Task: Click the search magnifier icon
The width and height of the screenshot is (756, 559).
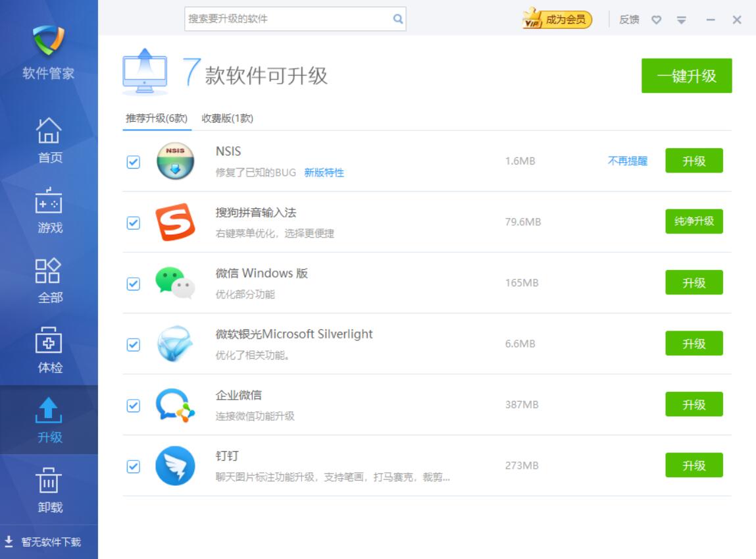Action: tap(398, 19)
